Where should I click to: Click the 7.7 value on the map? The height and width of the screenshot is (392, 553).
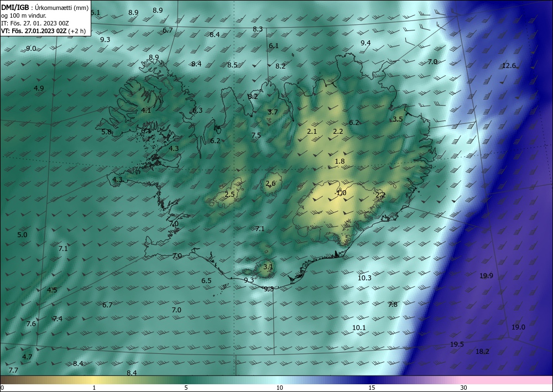[x=13, y=370]
